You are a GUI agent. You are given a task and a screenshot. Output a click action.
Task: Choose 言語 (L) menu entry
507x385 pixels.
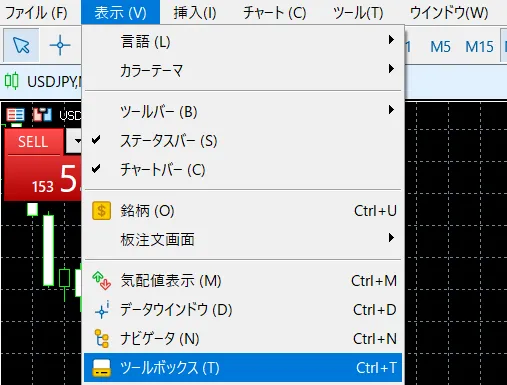[x=243, y=42]
